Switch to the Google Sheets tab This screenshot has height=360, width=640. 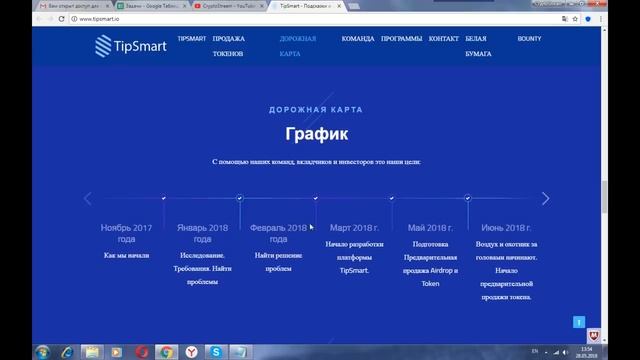coord(151,6)
